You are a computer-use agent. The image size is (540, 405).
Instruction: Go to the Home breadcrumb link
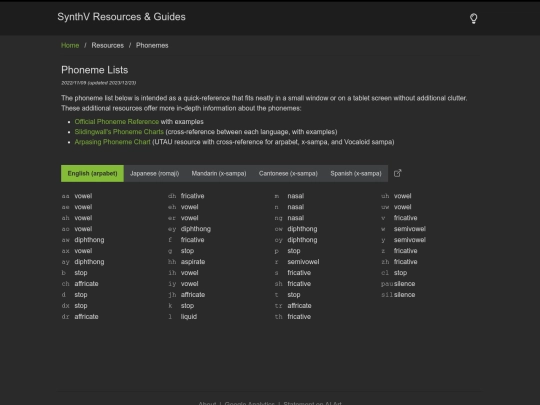pos(70,45)
